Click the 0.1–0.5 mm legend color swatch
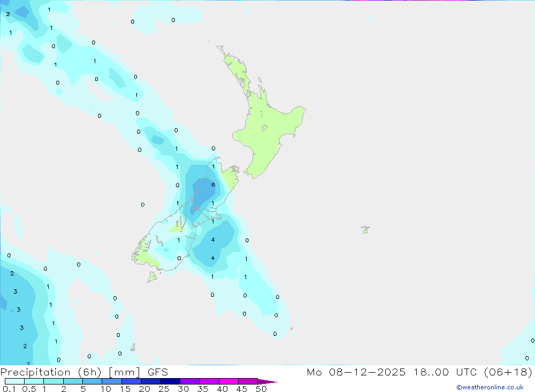Screen dimensions: 535x392 pyautogui.click(x=14, y=381)
